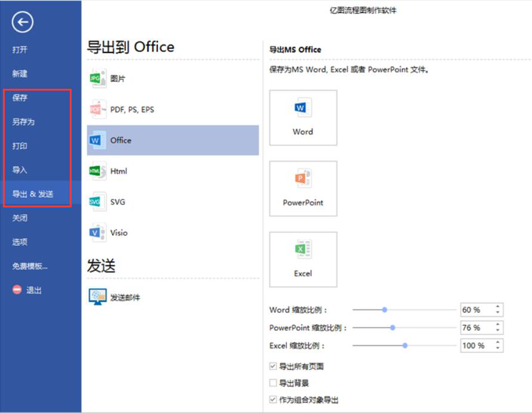
Task: Click the Html file icon
Action: 98,171
